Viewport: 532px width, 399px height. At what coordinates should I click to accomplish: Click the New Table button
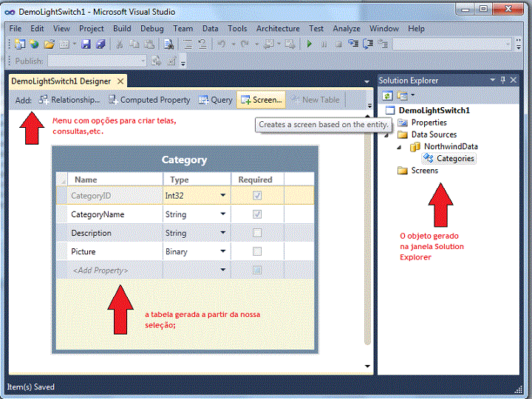316,100
